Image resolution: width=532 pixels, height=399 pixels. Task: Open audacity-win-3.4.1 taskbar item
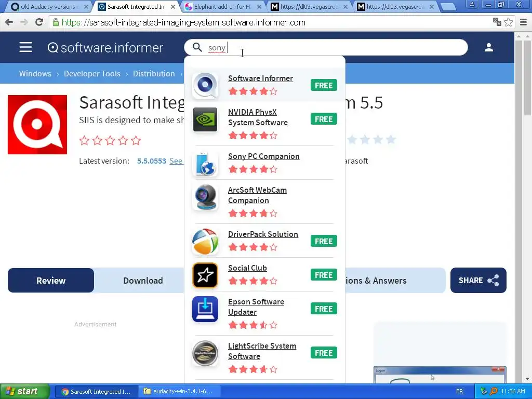click(x=179, y=391)
